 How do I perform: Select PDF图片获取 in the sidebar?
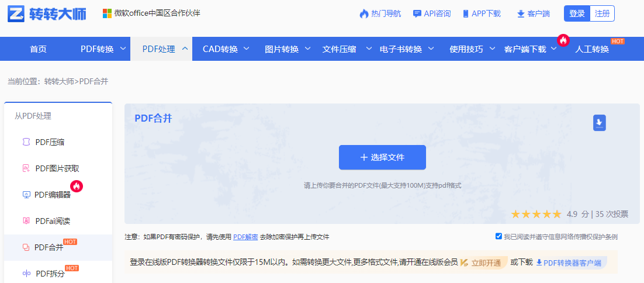(58, 168)
